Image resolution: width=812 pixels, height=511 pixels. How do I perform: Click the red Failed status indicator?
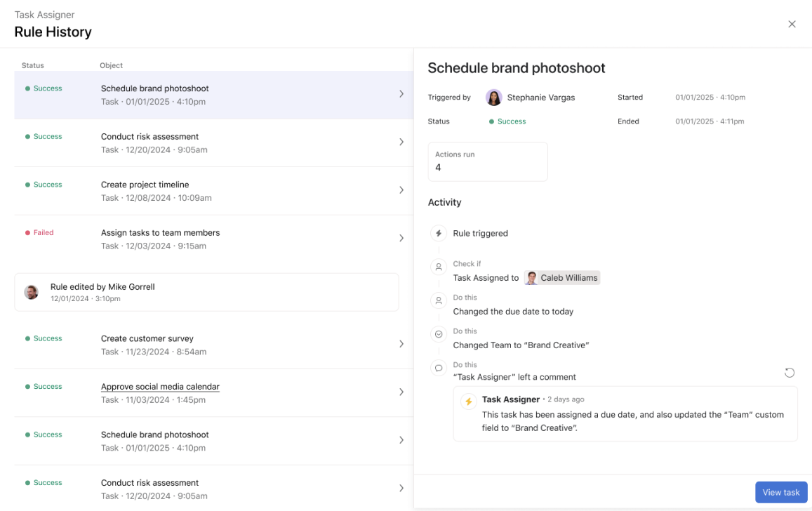[x=39, y=232]
